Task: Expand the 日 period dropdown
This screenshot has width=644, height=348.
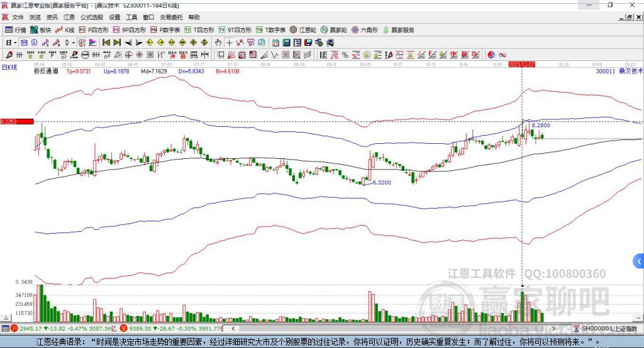Action: pos(15,43)
